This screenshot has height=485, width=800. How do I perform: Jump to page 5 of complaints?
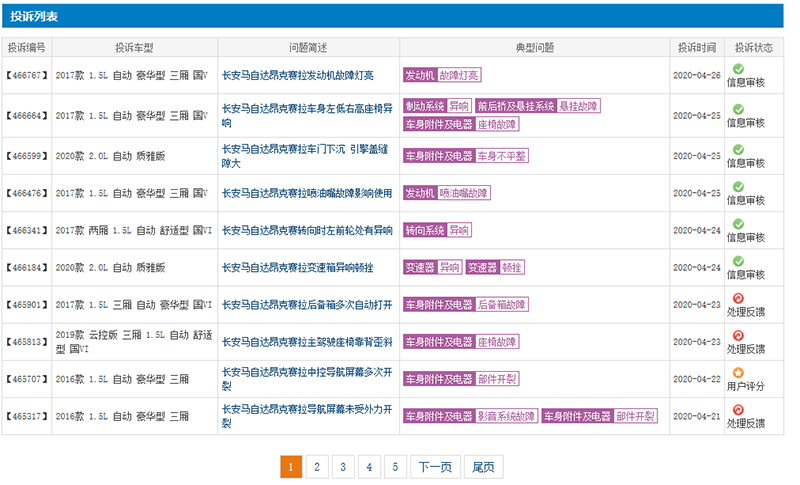tap(395, 467)
